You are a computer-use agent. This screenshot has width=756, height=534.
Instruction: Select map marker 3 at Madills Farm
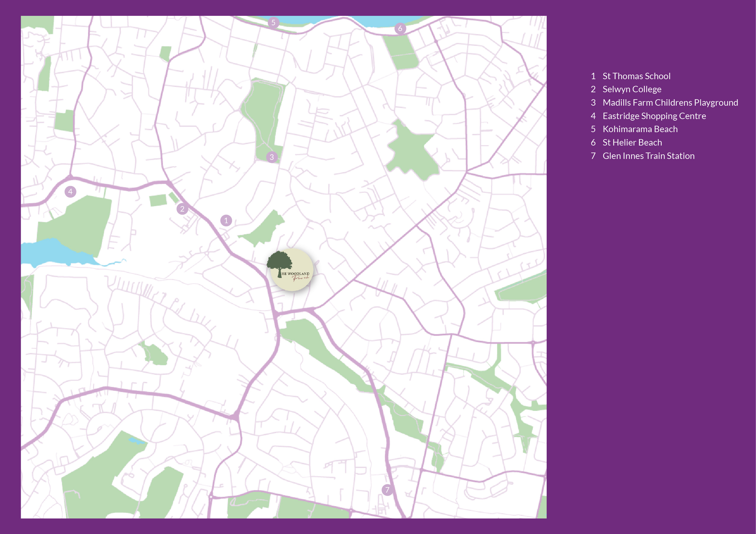(x=272, y=157)
